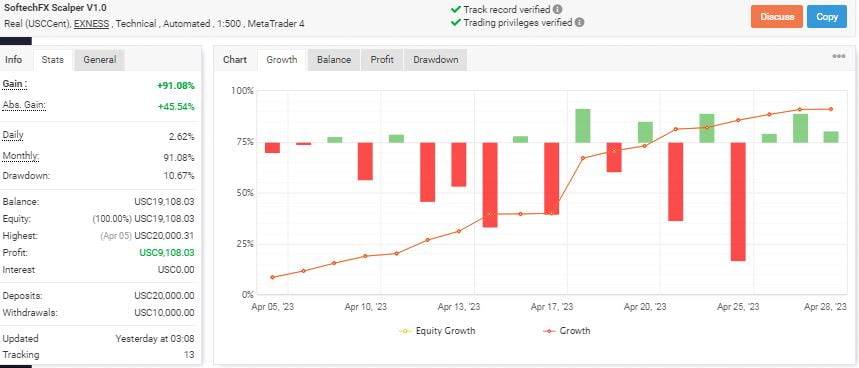The image size is (859, 368).
Task: Click the Discuss button
Action: tap(777, 16)
